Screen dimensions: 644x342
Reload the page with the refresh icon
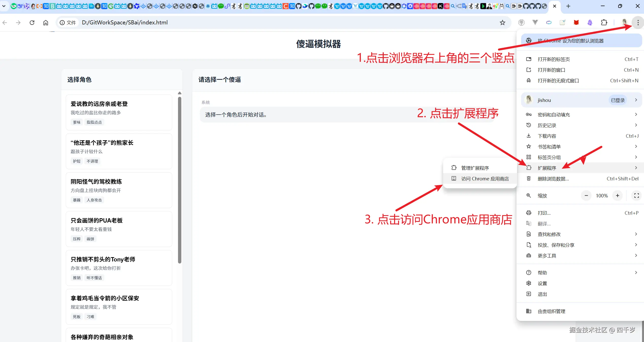tap(32, 23)
